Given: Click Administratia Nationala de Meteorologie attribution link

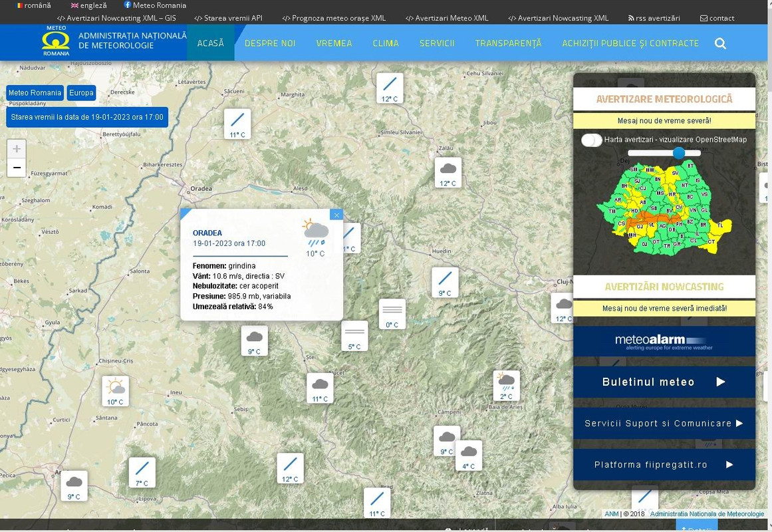Looking at the screenshot, I should (x=707, y=514).
